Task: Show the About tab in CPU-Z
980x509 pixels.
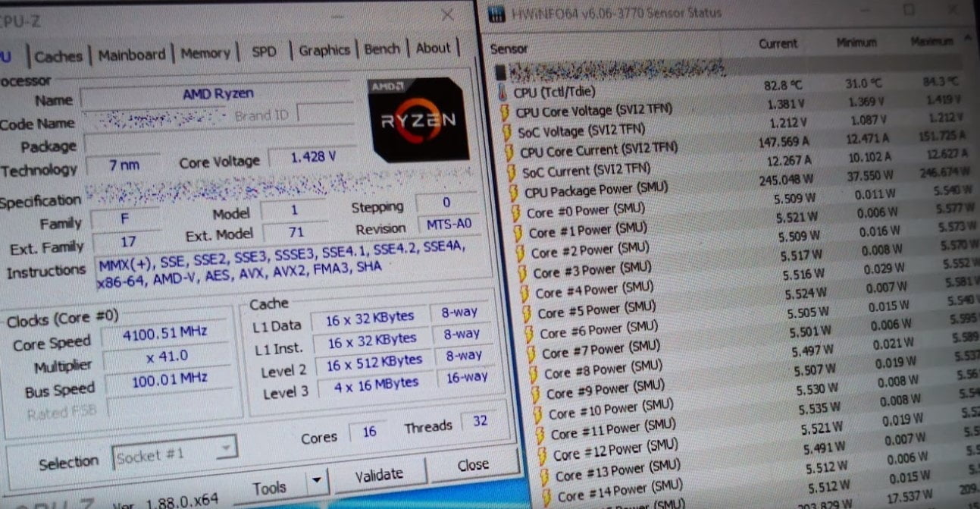Action: [434, 48]
